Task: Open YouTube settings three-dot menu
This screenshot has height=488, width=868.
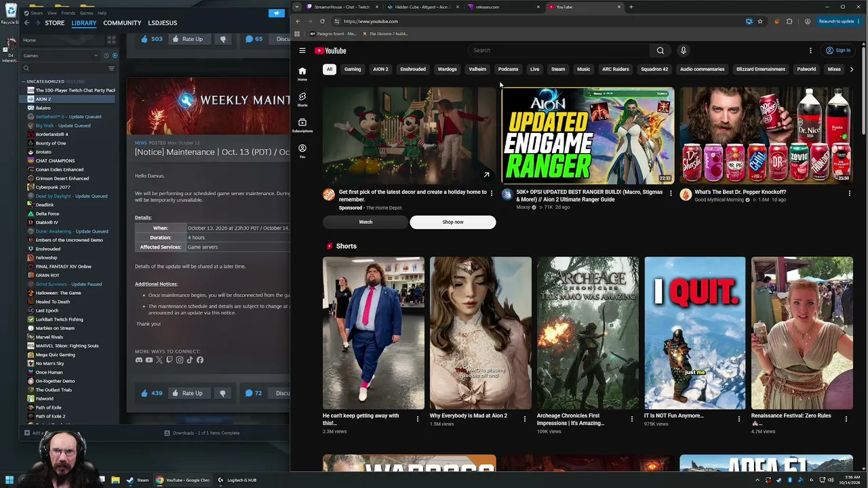Action: (x=810, y=50)
